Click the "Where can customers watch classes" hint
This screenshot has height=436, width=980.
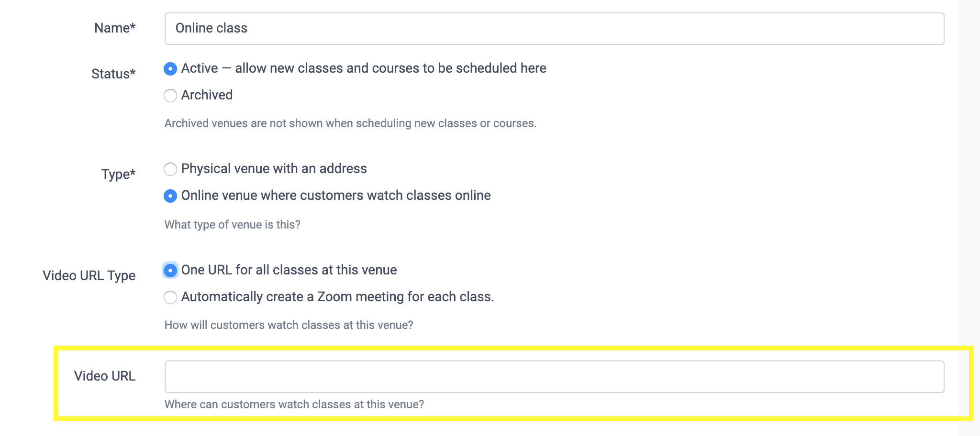[x=294, y=404]
